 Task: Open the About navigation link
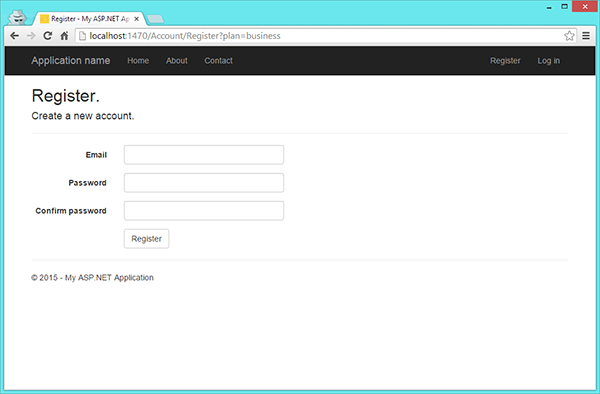coord(177,61)
